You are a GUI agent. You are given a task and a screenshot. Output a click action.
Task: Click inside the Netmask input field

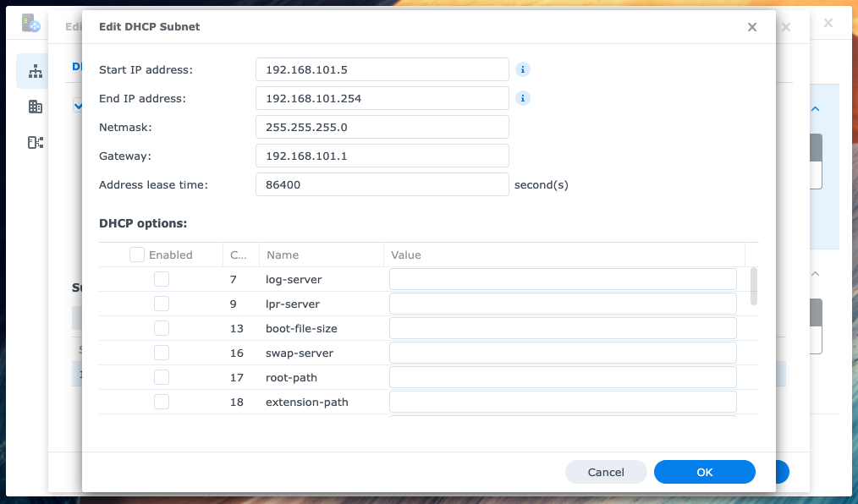coord(382,127)
